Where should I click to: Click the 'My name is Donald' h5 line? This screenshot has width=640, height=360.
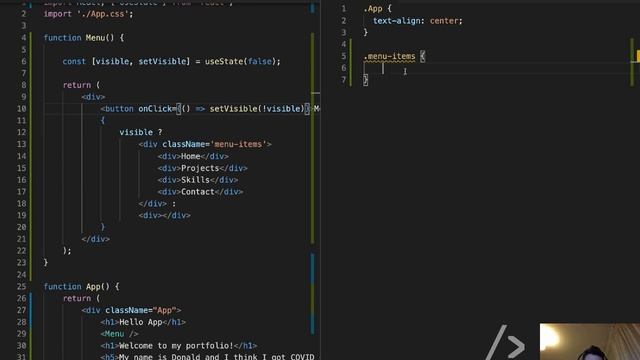pos(207,356)
